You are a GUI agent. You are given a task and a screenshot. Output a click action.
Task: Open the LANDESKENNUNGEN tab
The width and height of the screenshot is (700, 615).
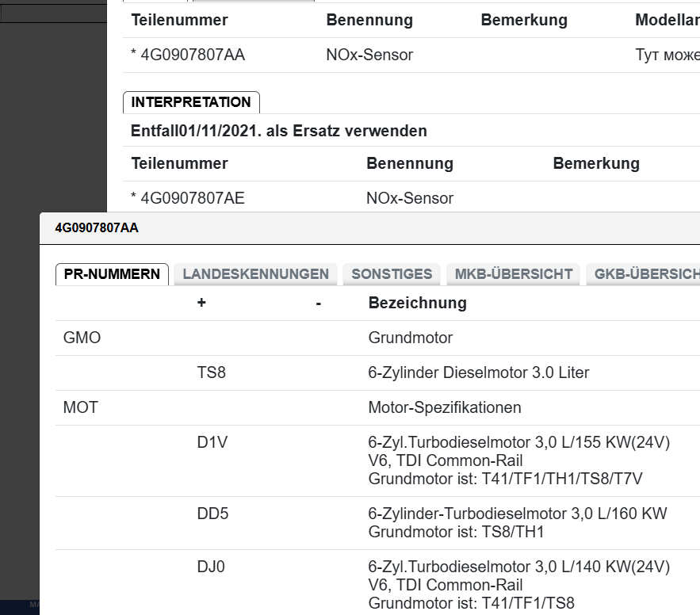click(x=255, y=274)
